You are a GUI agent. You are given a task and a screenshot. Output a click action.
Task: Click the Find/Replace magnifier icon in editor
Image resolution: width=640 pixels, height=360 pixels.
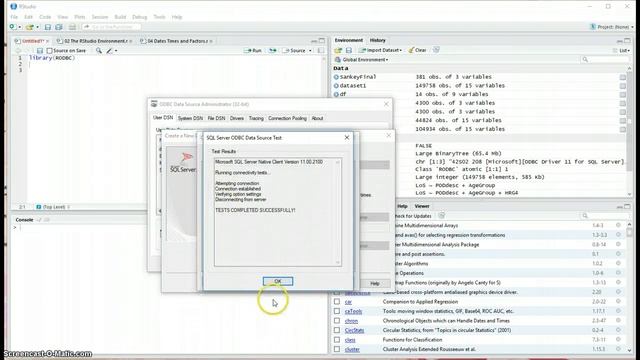pyautogui.click(x=99, y=51)
